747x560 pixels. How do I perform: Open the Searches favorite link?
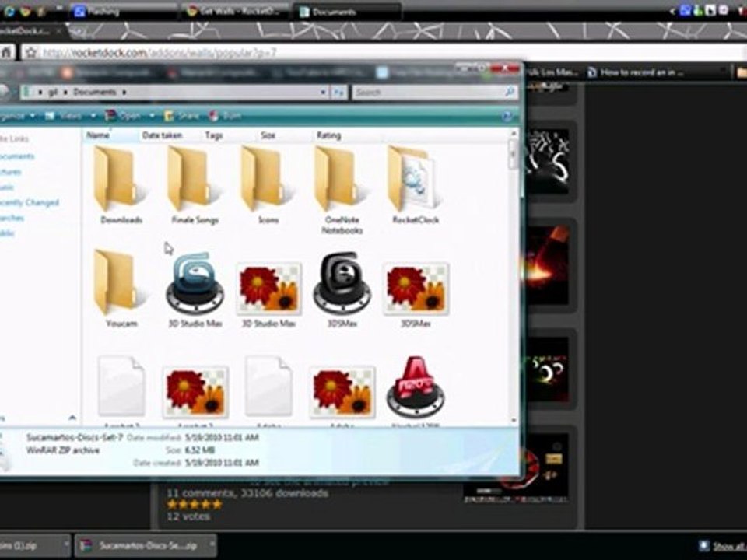[x=12, y=218]
